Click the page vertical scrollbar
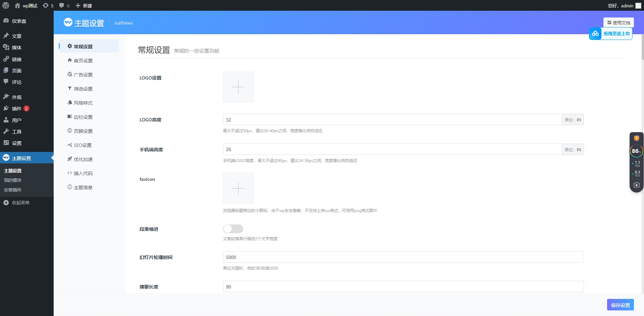 (x=642, y=47)
